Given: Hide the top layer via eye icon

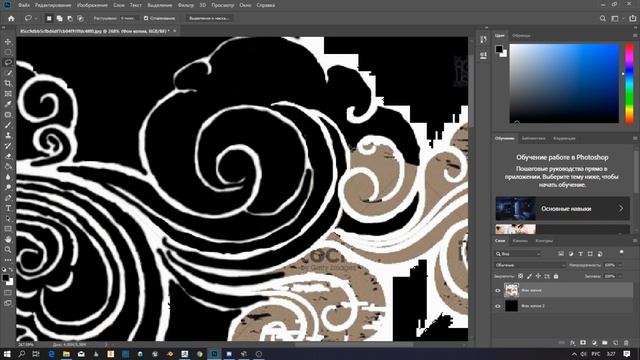Looking at the screenshot, I should 498,291.
